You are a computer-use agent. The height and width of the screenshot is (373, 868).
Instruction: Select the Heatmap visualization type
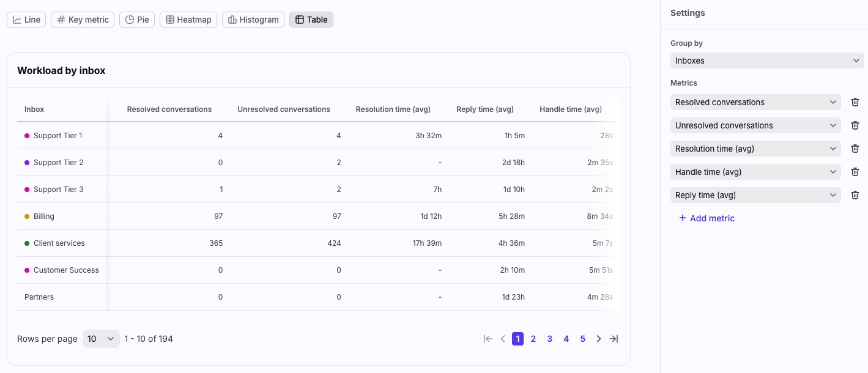[188, 20]
